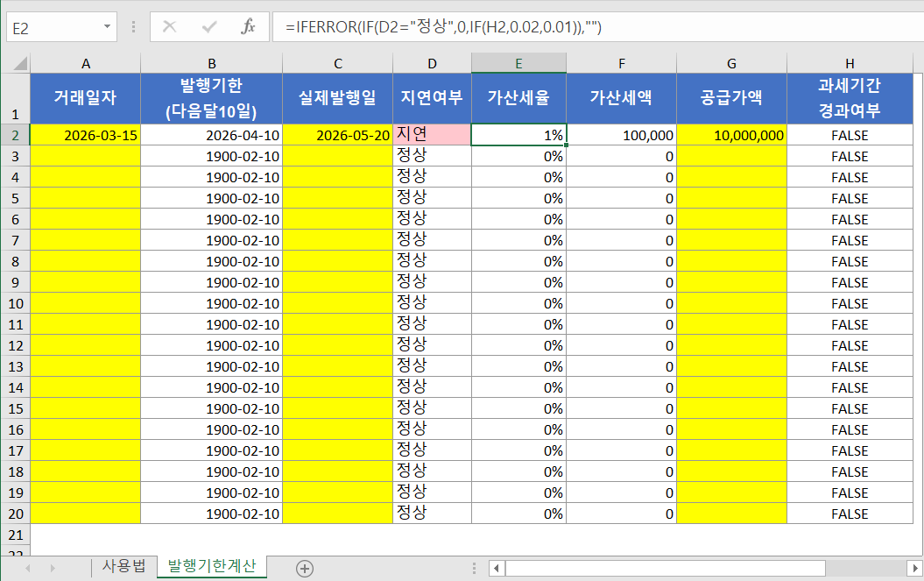Select row 20 header
Image resolution: width=924 pixels, height=581 pixels.
[x=15, y=514]
